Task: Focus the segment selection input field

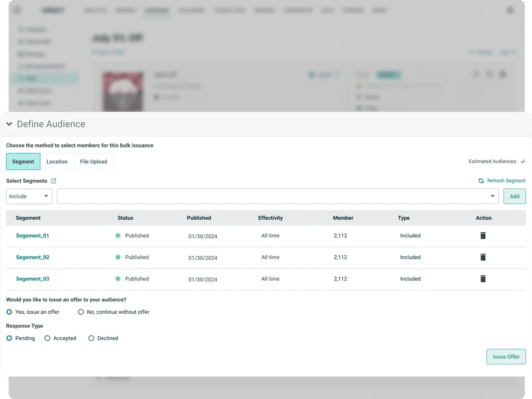Action: pyautogui.click(x=277, y=196)
